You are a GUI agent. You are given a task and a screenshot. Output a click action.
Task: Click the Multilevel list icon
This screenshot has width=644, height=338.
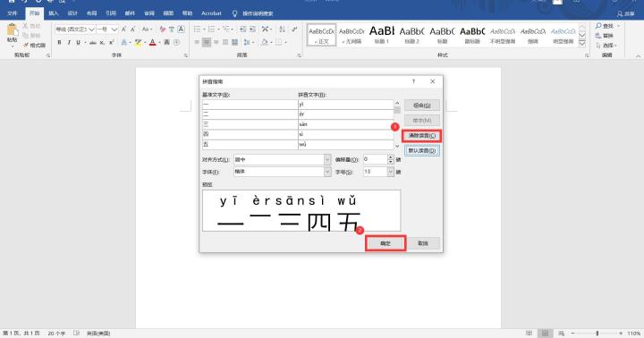coord(226,30)
